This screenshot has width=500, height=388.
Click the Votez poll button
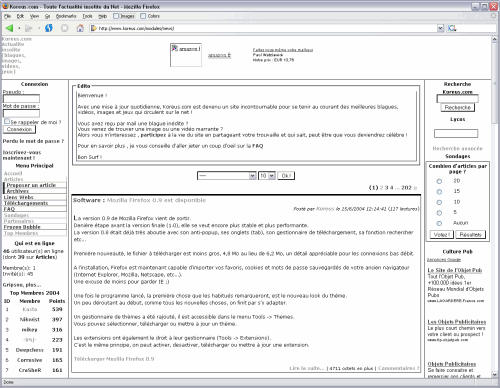click(442, 235)
